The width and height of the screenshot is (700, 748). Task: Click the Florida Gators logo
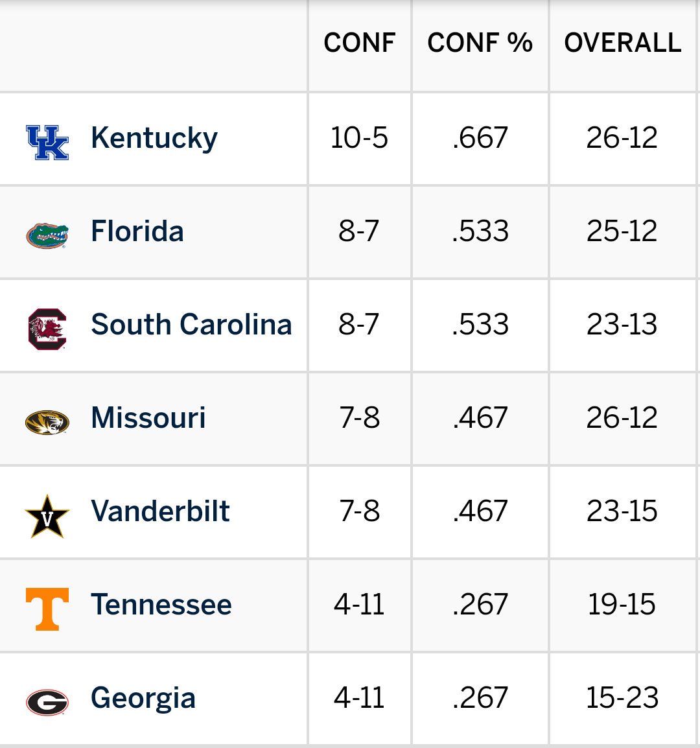coord(47,235)
